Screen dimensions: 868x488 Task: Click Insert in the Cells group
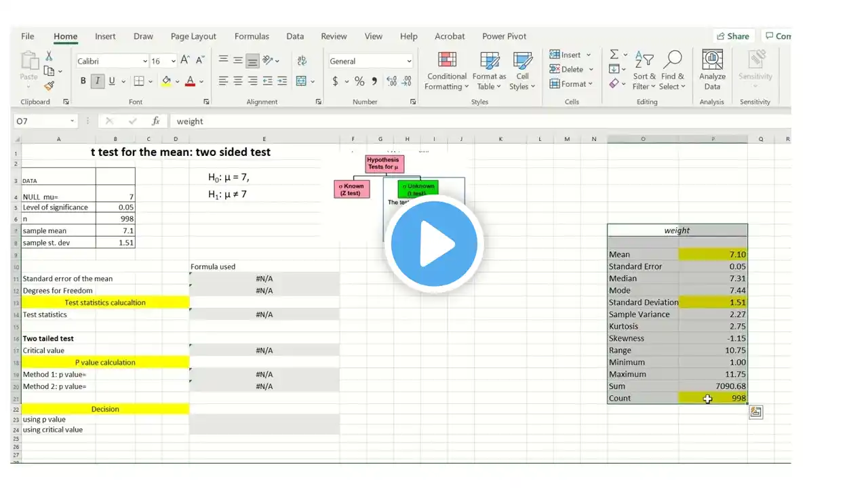click(570, 54)
